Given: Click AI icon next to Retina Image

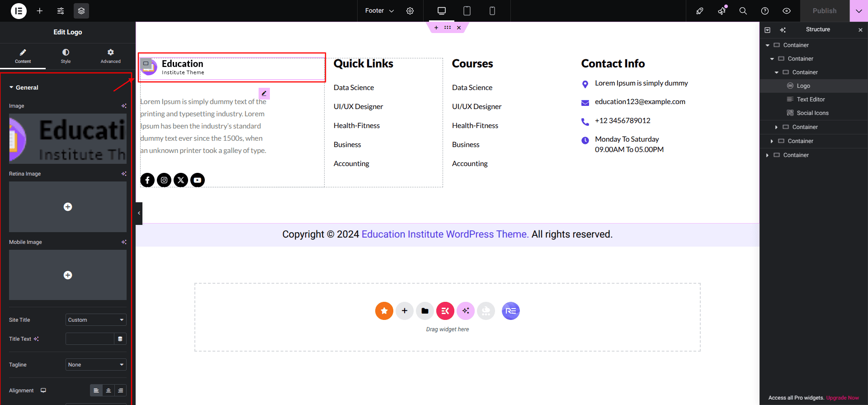Looking at the screenshot, I should pos(124,174).
